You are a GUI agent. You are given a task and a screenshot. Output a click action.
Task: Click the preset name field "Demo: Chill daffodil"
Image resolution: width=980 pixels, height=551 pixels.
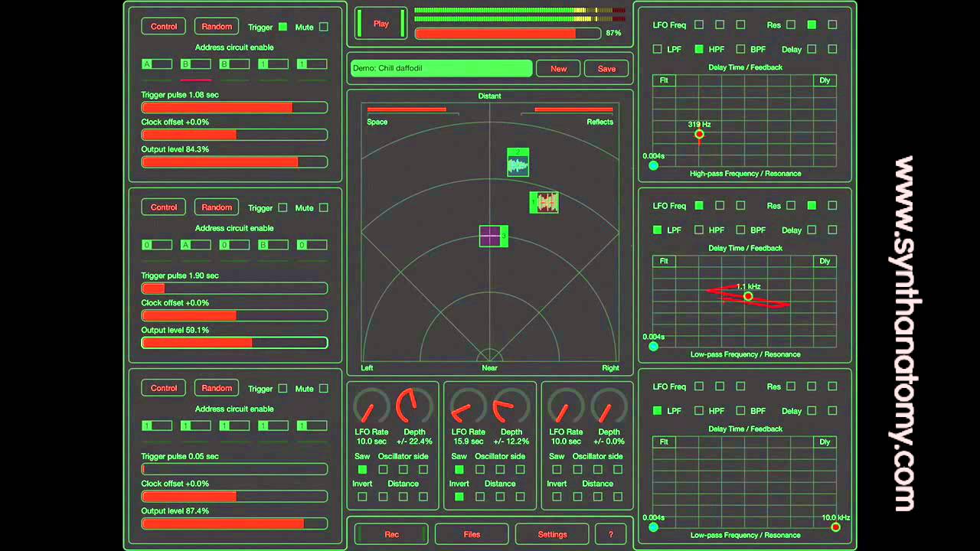click(441, 68)
